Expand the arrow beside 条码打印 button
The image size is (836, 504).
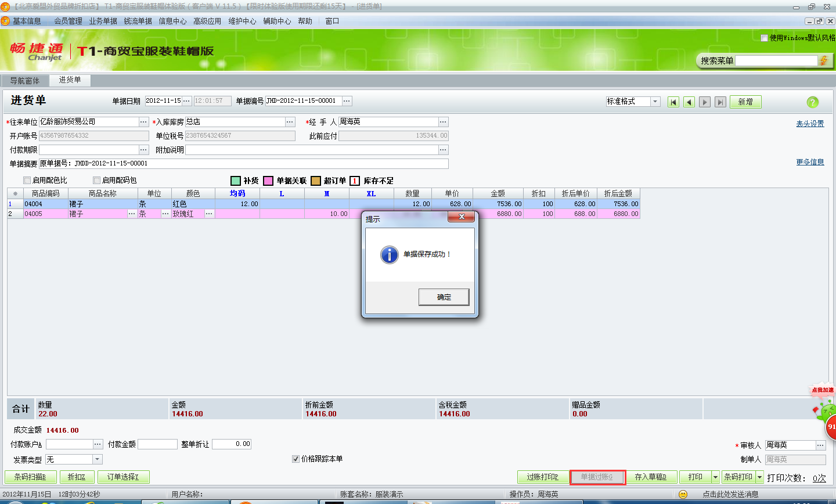click(759, 477)
